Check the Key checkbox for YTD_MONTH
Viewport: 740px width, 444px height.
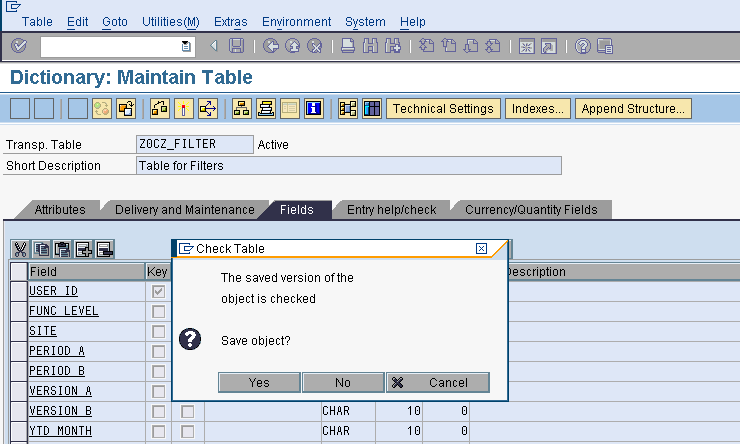158,431
